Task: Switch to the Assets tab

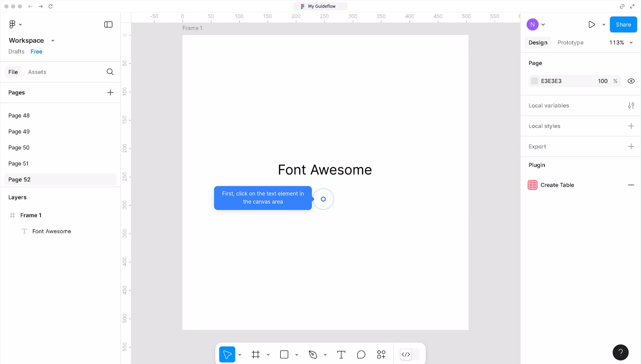Action: coord(37,72)
